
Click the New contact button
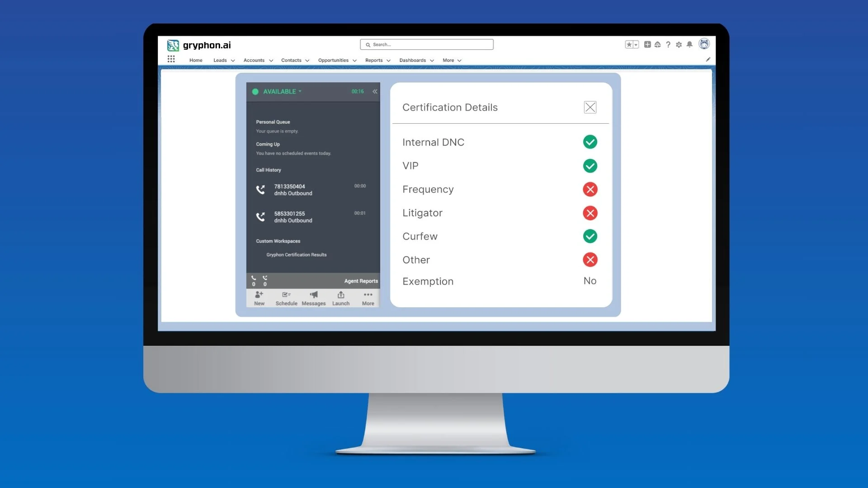(259, 298)
